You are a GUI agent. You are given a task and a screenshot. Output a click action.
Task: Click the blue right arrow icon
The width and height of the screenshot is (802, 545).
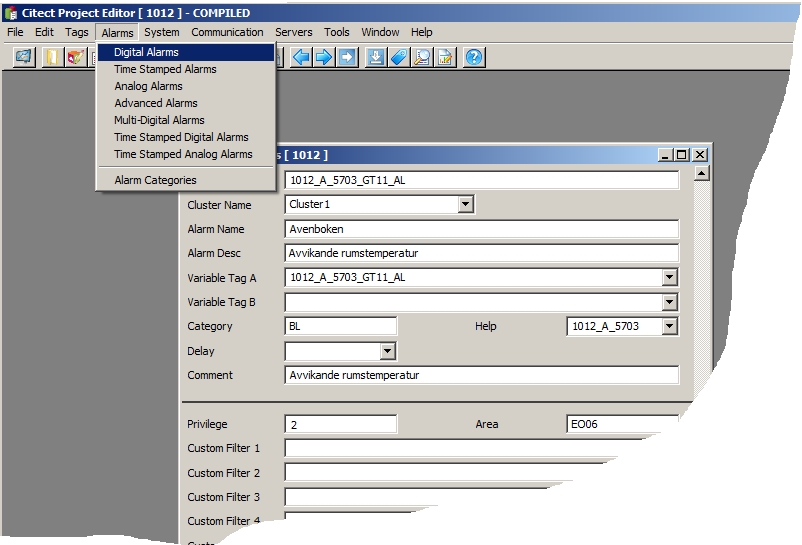click(324, 57)
